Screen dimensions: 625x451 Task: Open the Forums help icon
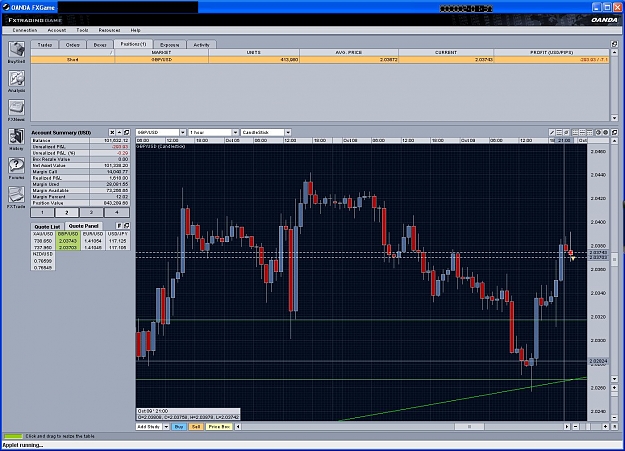(16, 167)
